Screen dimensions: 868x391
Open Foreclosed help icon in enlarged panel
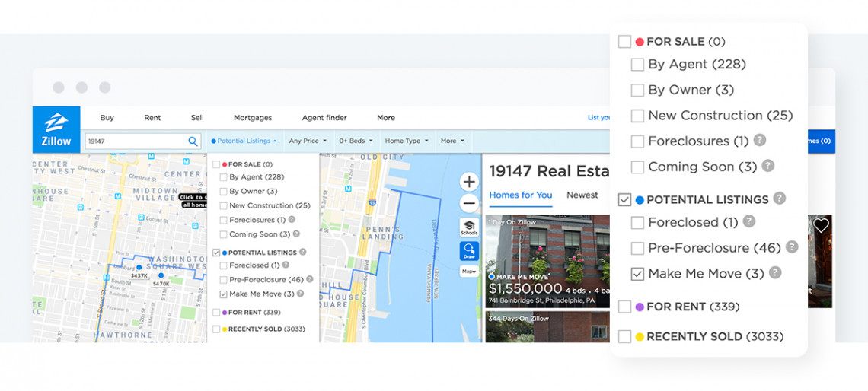(x=749, y=221)
